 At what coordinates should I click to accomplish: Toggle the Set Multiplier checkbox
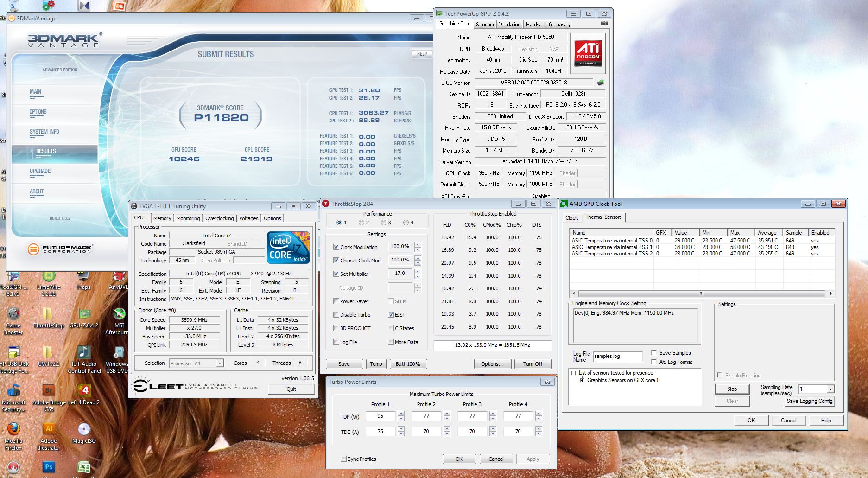[x=336, y=274]
